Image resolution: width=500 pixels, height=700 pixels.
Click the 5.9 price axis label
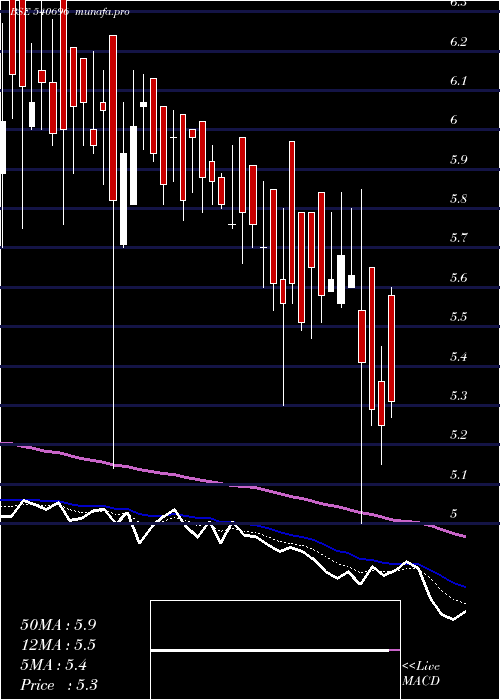click(458, 160)
